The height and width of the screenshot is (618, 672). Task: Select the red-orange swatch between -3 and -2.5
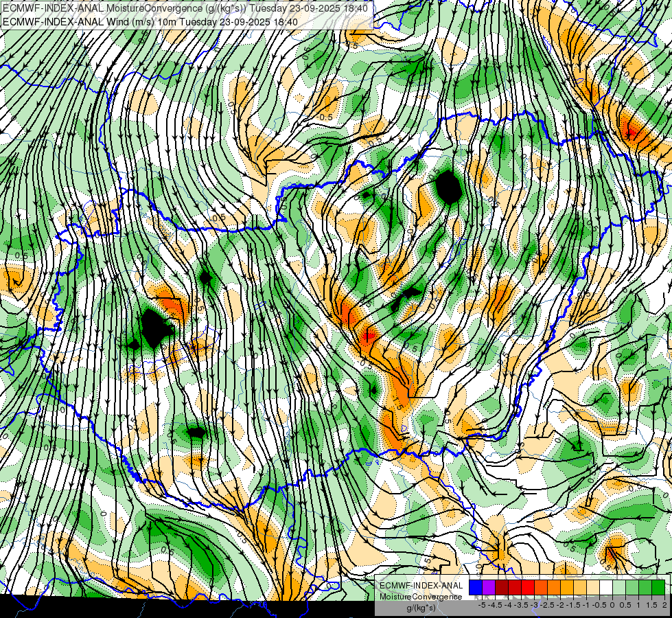pyautogui.click(x=541, y=587)
